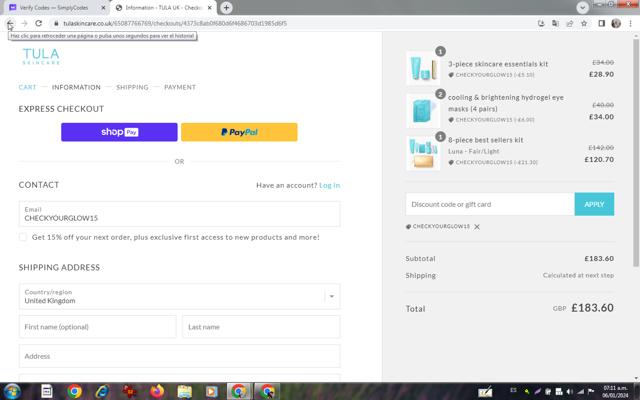Viewport: 640px width, 400px height.
Task: Click the translate page icon
Action: click(556, 24)
